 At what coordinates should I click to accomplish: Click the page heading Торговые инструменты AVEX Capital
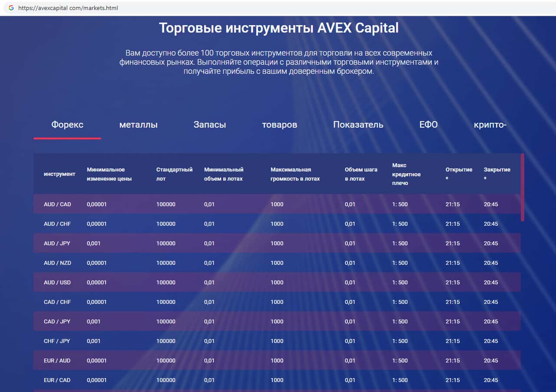click(278, 28)
